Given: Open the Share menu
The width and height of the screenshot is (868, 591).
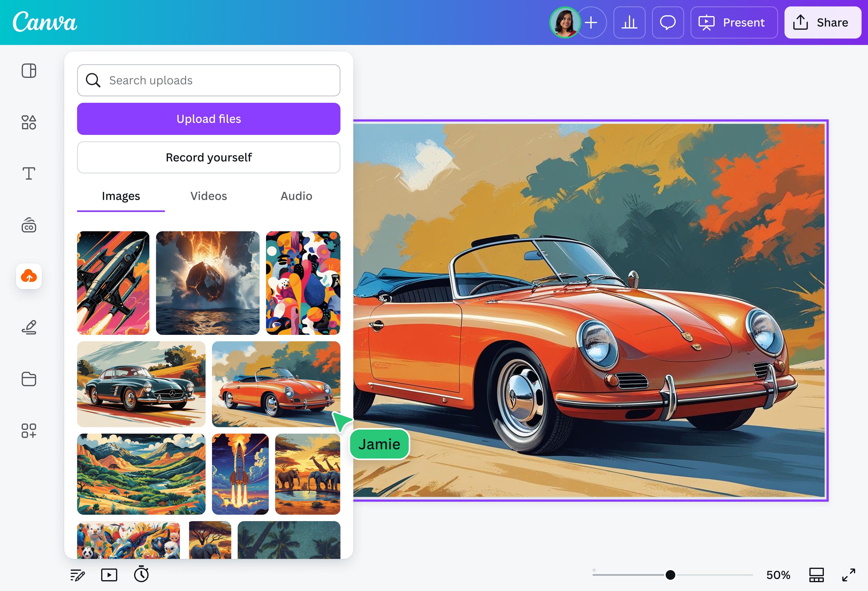Looking at the screenshot, I should click(822, 22).
